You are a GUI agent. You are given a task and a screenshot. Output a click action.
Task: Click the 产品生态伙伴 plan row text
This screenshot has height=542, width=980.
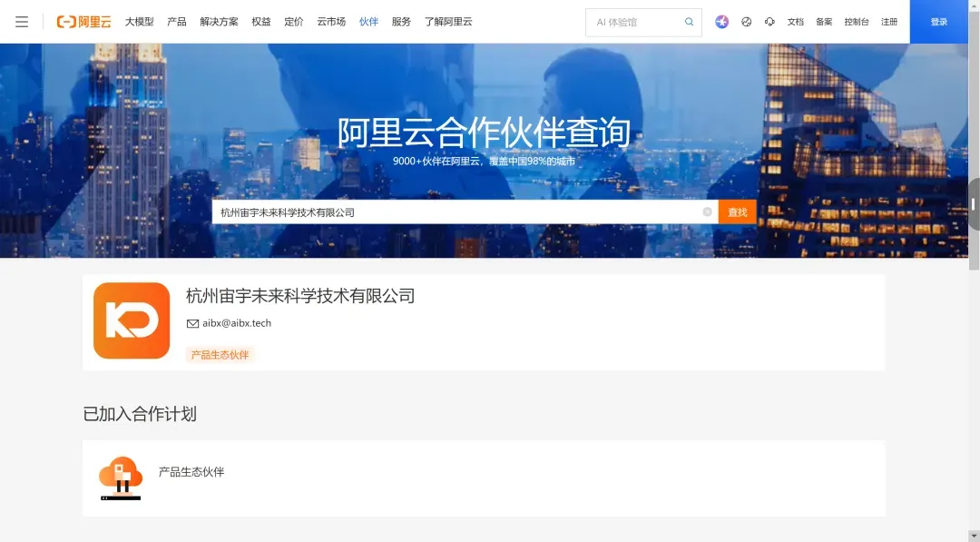[191, 472]
